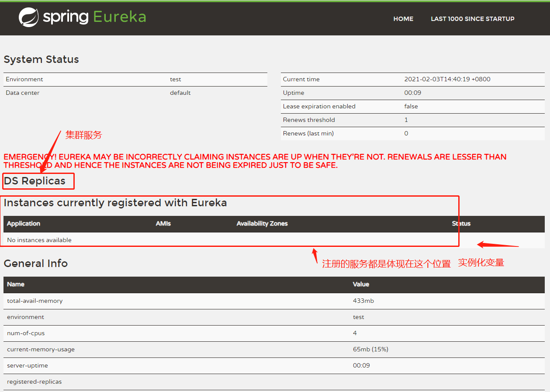
Task: Select the red EMERGENCY warning message
Action: pos(255,161)
